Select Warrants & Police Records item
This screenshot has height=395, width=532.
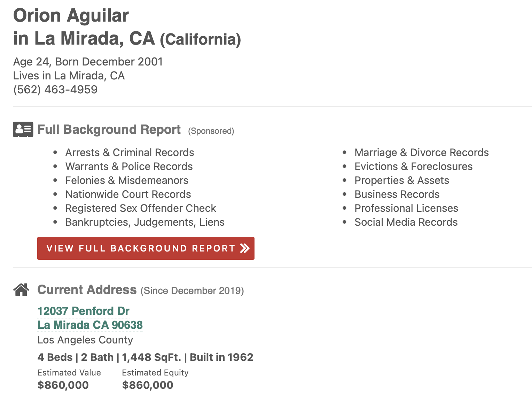pos(129,166)
